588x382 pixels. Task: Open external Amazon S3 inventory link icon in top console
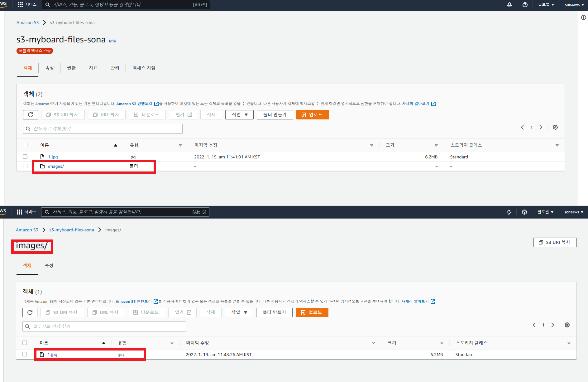point(156,104)
